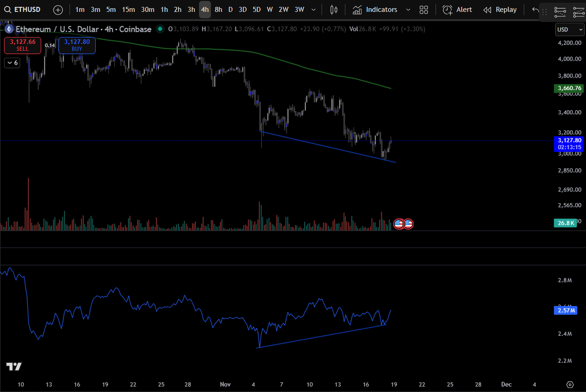Click the TradingView logo in chart corner
The height and width of the screenshot is (392, 586).
coord(14,367)
